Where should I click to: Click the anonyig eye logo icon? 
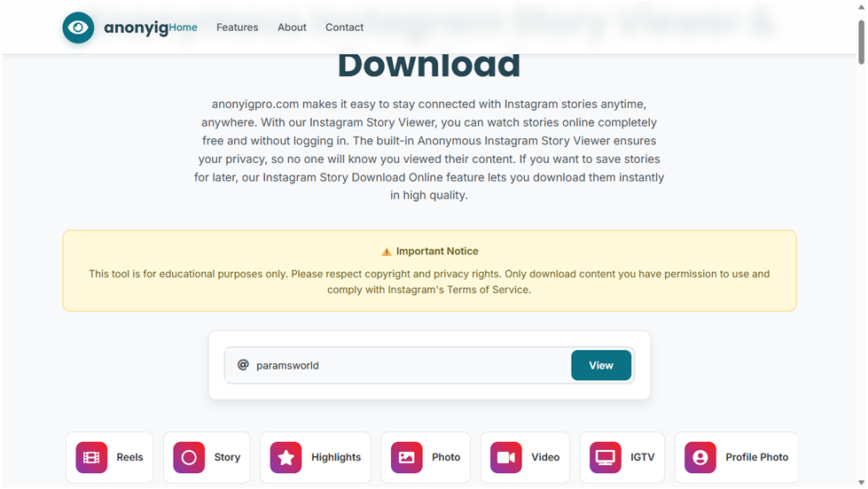[x=78, y=27]
